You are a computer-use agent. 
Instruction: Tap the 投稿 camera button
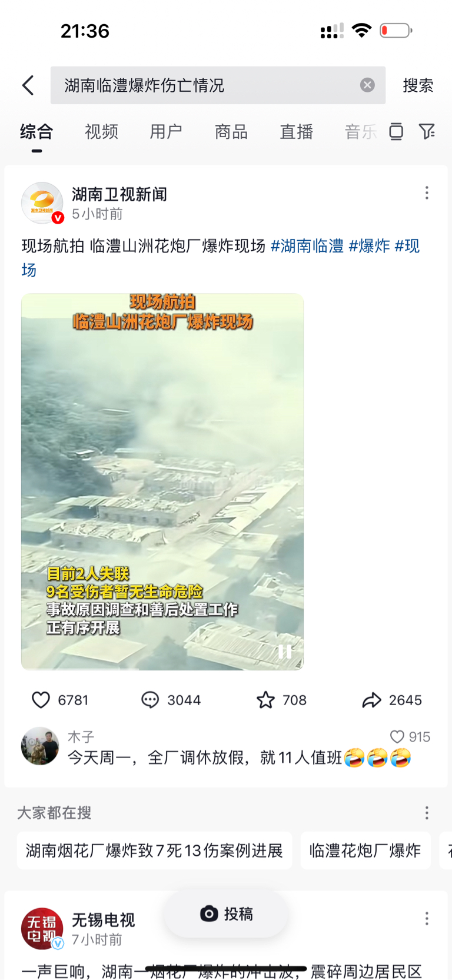point(227,913)
